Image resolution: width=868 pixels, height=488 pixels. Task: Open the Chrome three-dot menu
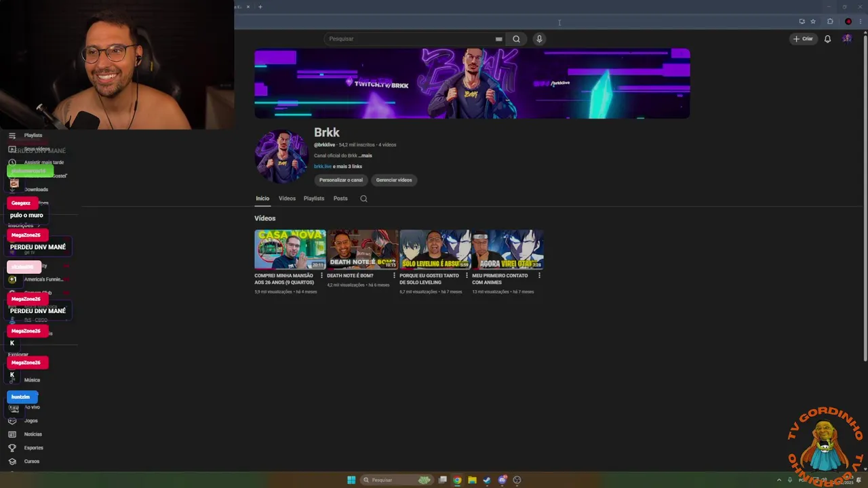(x=861, y=22)
